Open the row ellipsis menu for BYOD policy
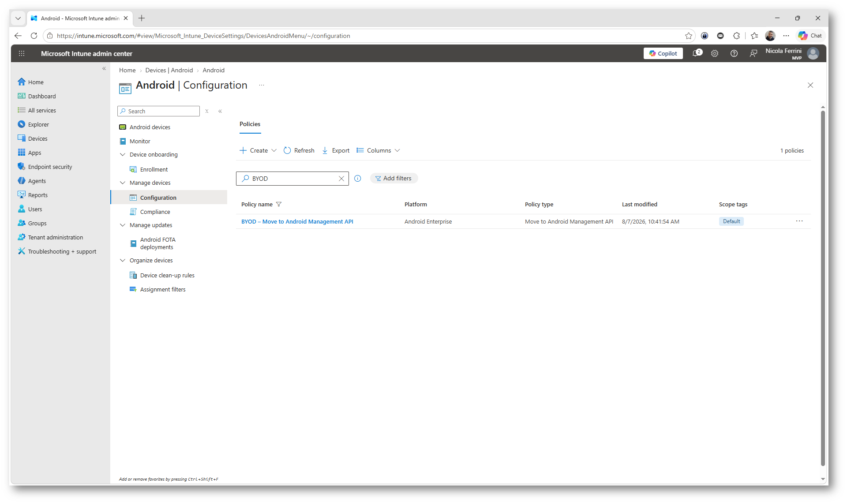The image size is (847, 504). click(799, 221)
